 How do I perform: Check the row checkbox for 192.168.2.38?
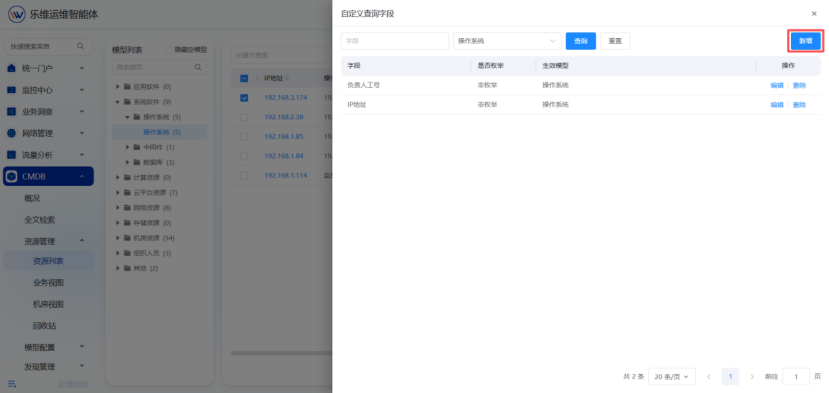244,117
